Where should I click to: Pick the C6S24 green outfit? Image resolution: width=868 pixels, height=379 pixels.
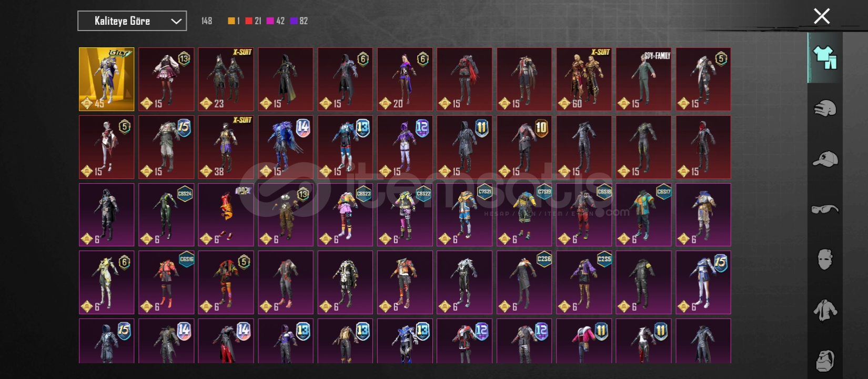[x=166, y=215]
